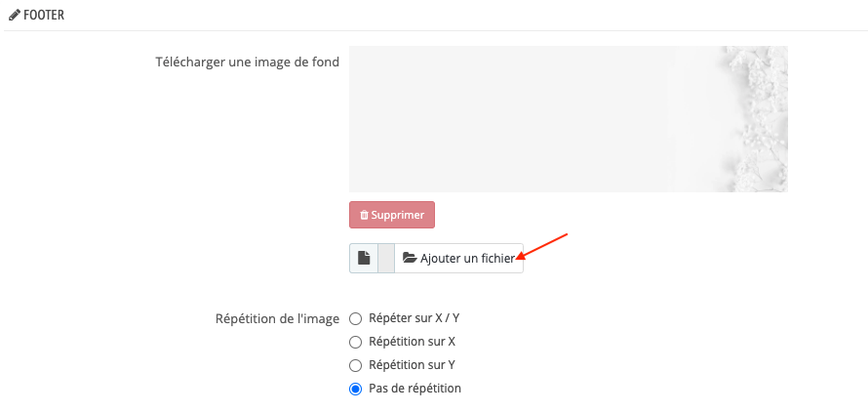Viewport: 868px width, 412px height.
Task: Click the "Pas de répétition" label text
Action: [x=414, y=389]
